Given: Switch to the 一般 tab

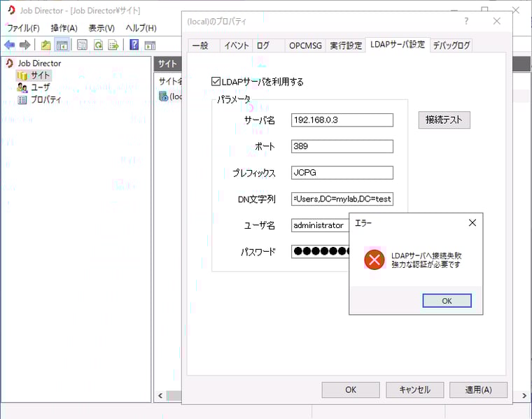Looking at the screenshot, I should tap(204, 45).
